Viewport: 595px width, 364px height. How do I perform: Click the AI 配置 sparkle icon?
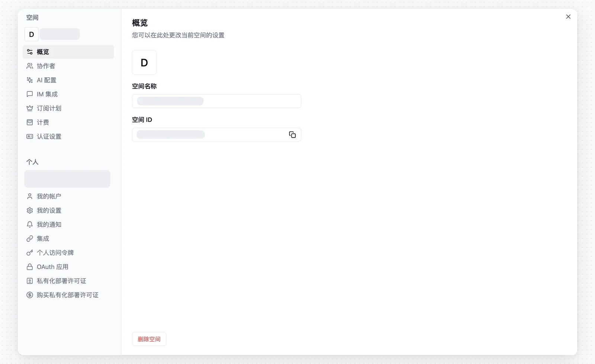click(30, 80)
